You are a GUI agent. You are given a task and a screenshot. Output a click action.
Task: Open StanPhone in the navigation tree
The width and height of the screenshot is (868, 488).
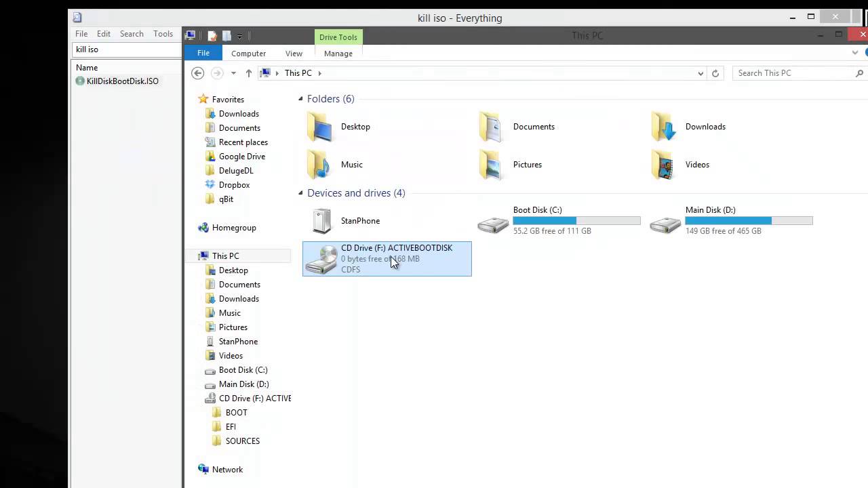238,342
